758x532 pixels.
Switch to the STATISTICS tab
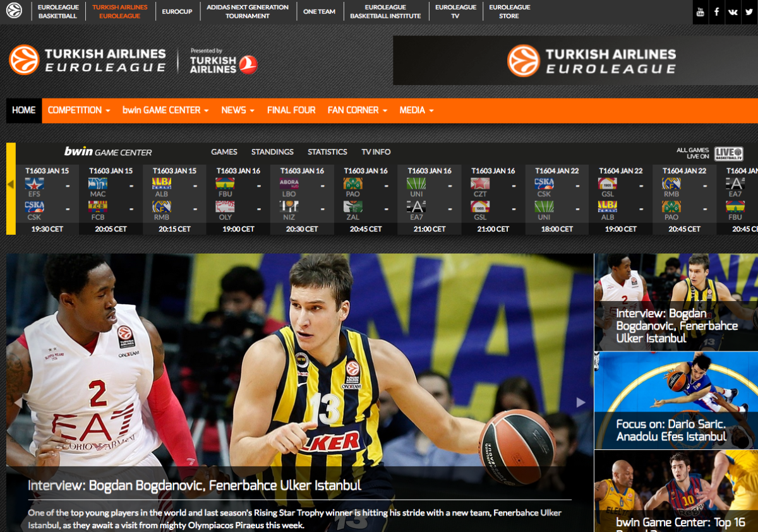coord(327,152)
